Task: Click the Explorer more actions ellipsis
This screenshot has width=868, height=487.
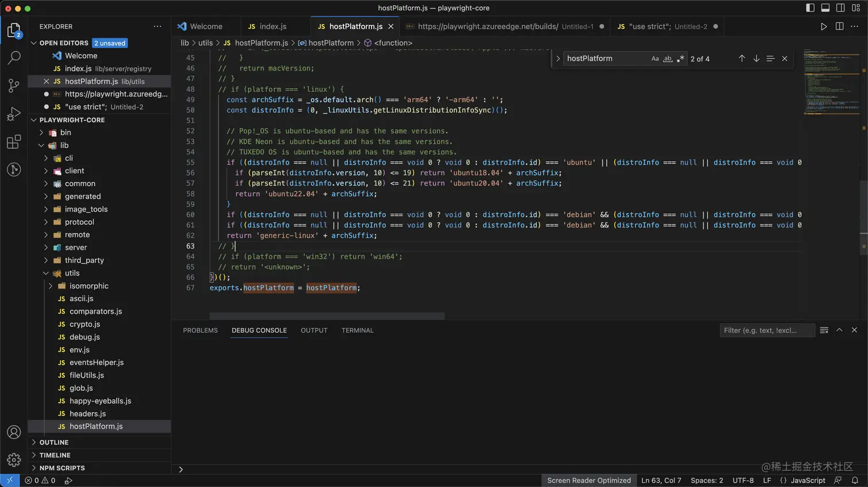Action: [157, 26]
